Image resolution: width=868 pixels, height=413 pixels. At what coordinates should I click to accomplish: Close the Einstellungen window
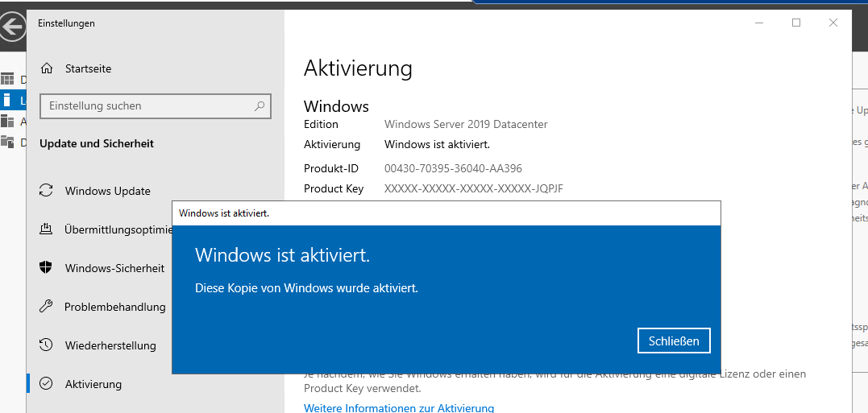click(x=833, y=23)
